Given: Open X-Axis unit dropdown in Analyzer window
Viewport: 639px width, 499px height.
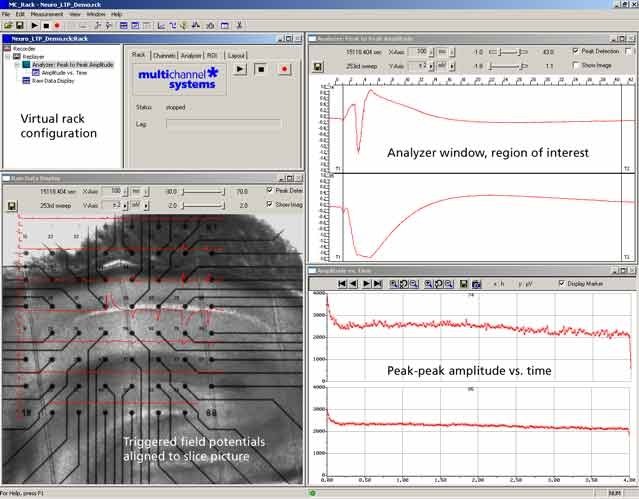Looking at the screenshot, I should [x=452, y=52].
